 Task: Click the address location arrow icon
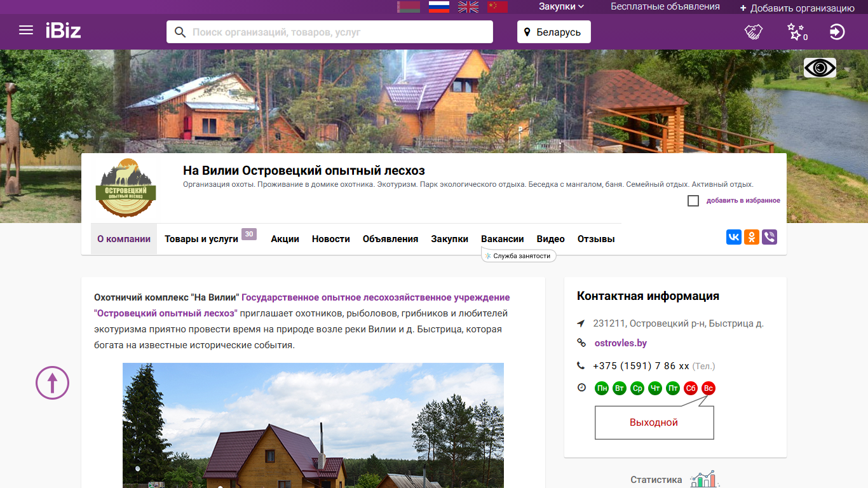click(581, 323)
